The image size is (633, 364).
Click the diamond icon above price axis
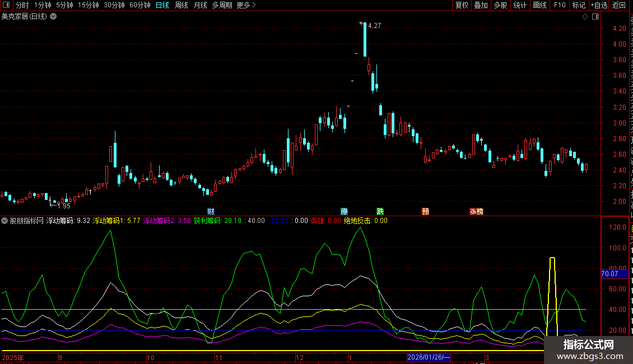(585, 17)
